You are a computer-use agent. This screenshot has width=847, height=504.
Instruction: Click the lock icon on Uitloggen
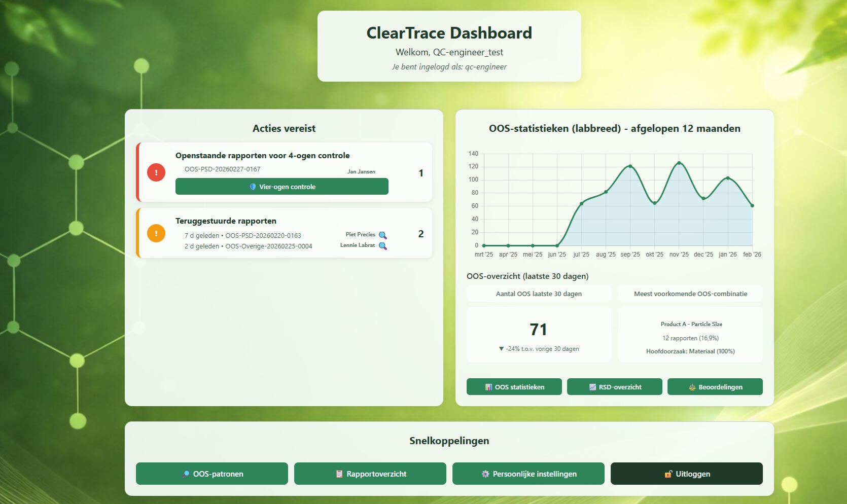coord(668,474)
